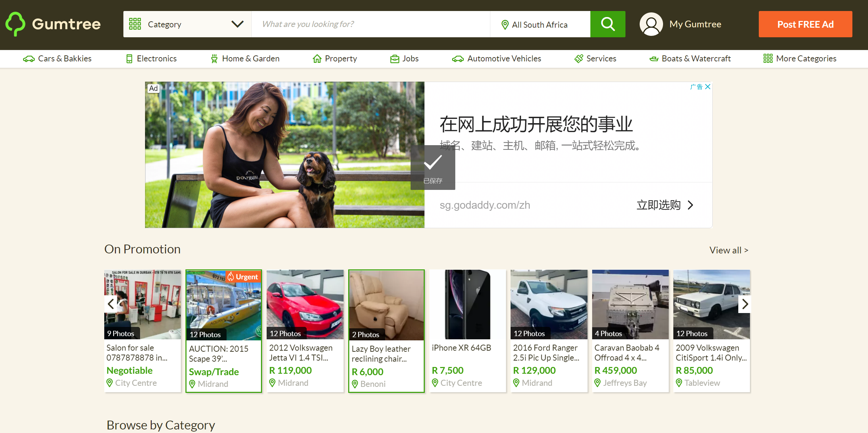868x433 pixels.
Task: Click the My Gumtree link
Action: pyautogui.click(x=695, y=24)
